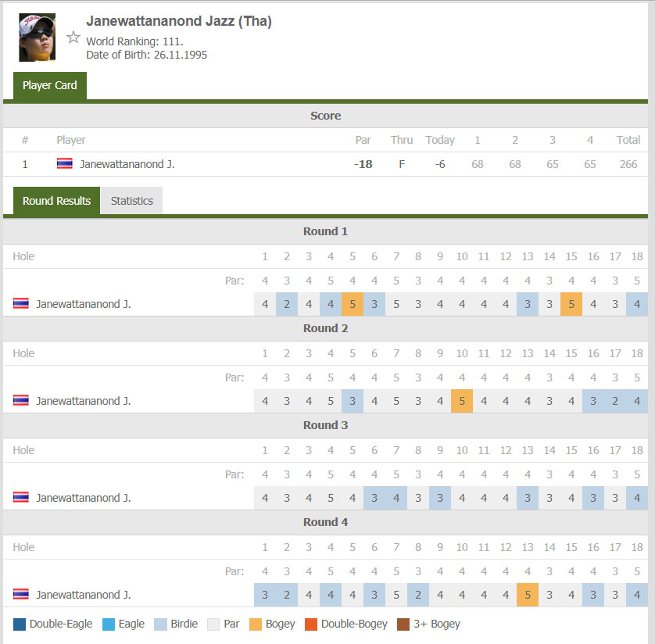Click Janewattananond J. name in Round 1
Viewport: 655px width, 644px height.
(83, 304)
